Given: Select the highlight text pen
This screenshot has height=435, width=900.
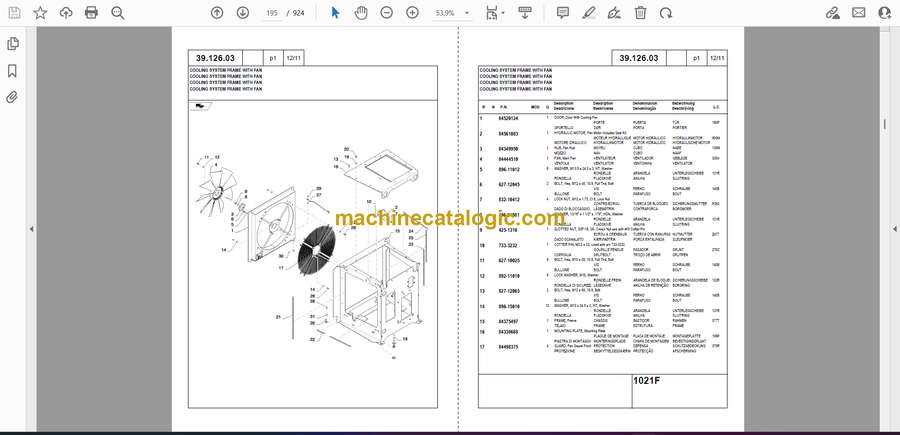Looking at the screenshot, I should pos(588,13).
